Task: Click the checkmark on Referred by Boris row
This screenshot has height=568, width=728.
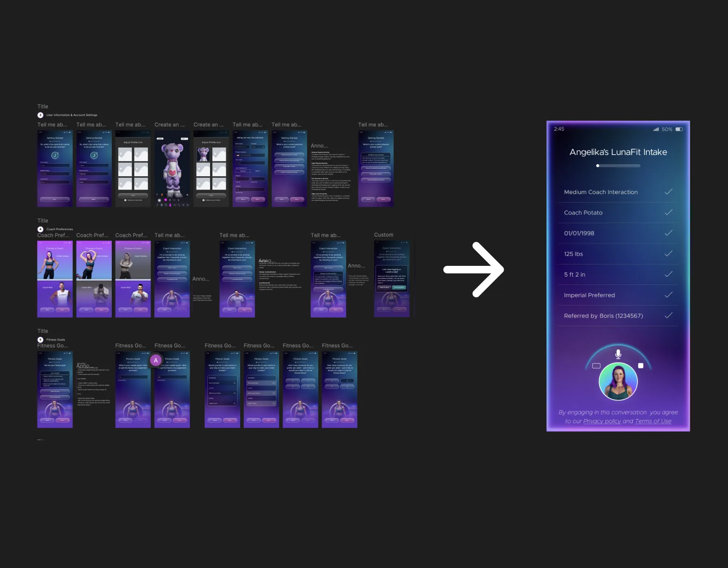Action: pos(668,316)
